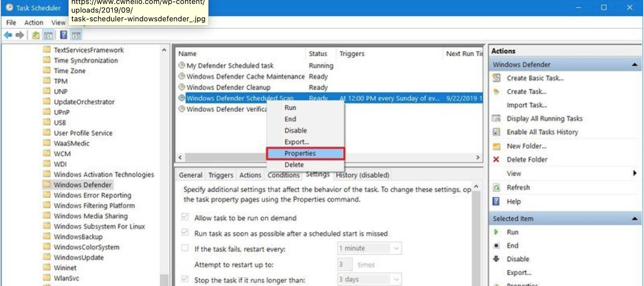Image resolution: width=644 pixels, height=286 pixels.
Task: Click the task list horizontal scrollbar
Action: (329, 157)
